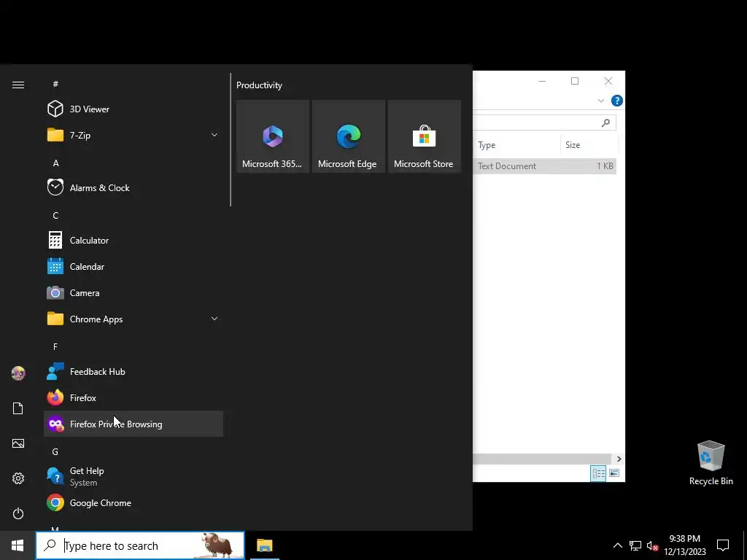Open the Calculator app
The image size is (747, 560).
(133, 240)
